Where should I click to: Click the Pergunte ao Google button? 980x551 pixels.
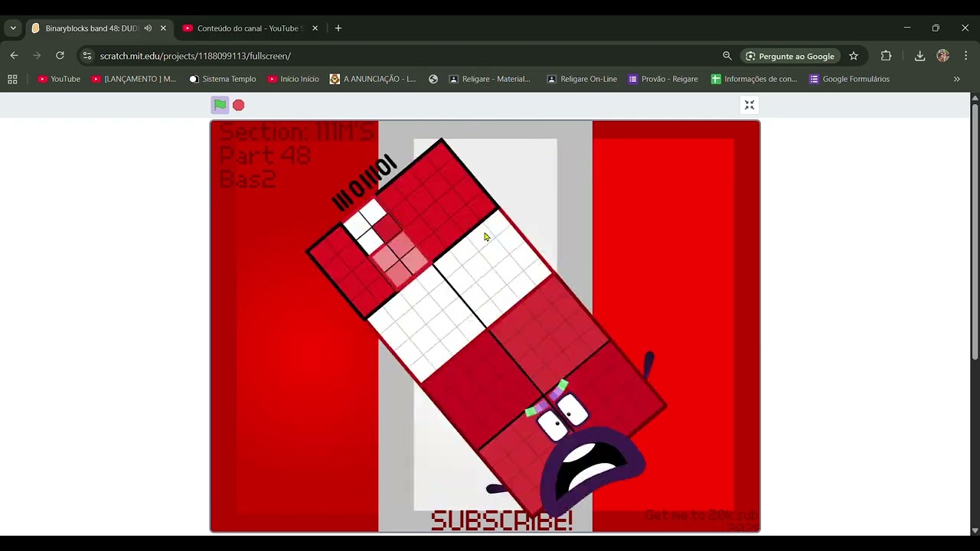[790, 56]
